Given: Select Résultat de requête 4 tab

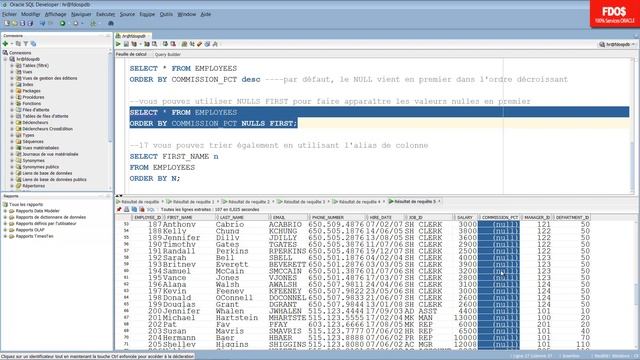Looking at the screenshot, I should (360, 202).
